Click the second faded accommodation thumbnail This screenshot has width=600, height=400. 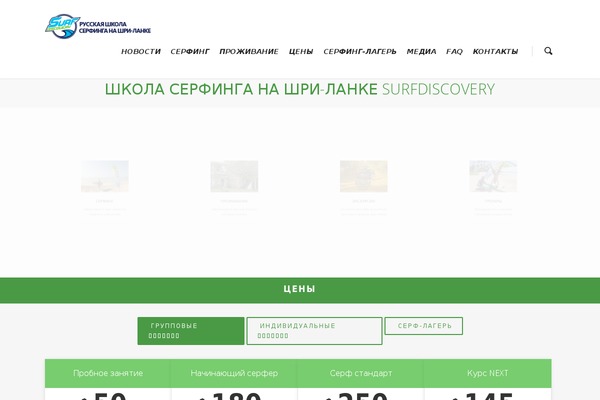[234, 176]
